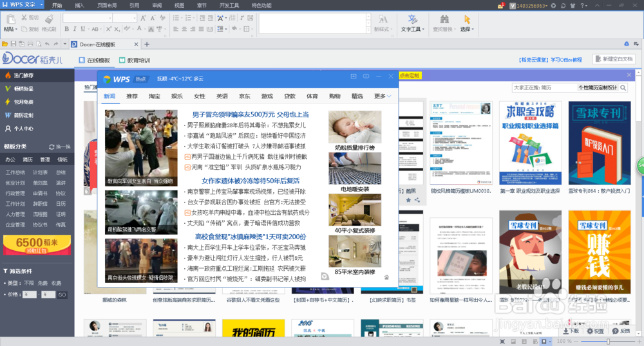This screenshot has width=644, height=346.
Task: Align text left in ribbon
Action: point(176,29)
